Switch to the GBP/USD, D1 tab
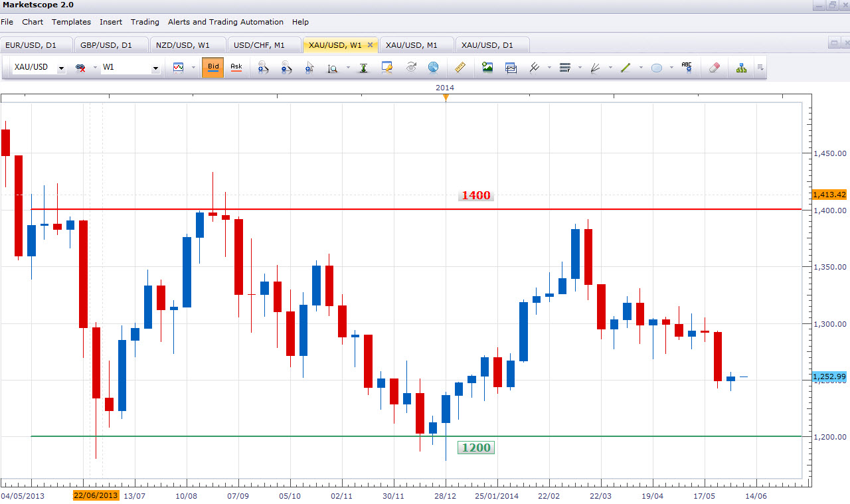The image size is (850, 504). point(111,45)
